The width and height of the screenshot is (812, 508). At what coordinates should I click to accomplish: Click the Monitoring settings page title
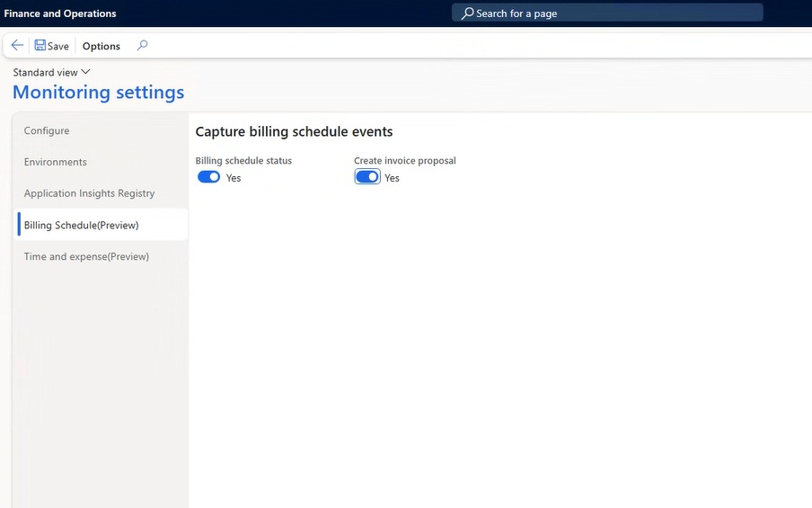click(x=98, y=92)
